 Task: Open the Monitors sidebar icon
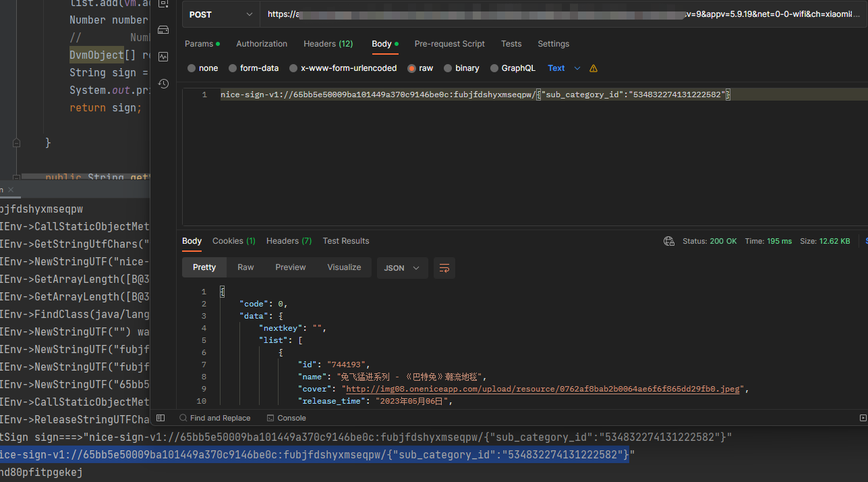(x=163, y=57)
